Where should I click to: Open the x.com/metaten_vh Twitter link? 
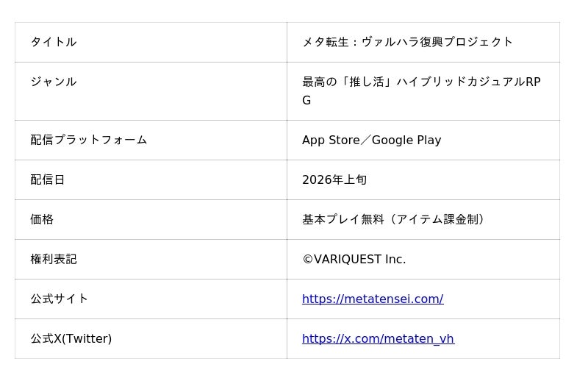[x=378, y=338]
